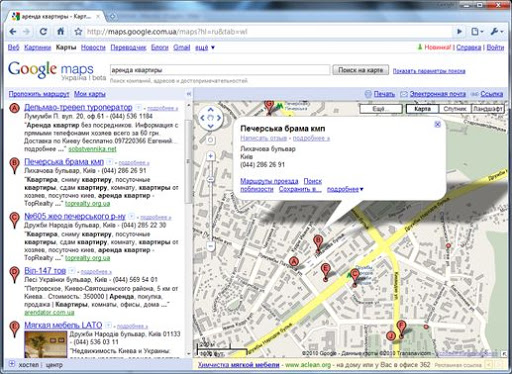Open the Переводчик link in top bar
512x374 pixels.
point(128,47)
